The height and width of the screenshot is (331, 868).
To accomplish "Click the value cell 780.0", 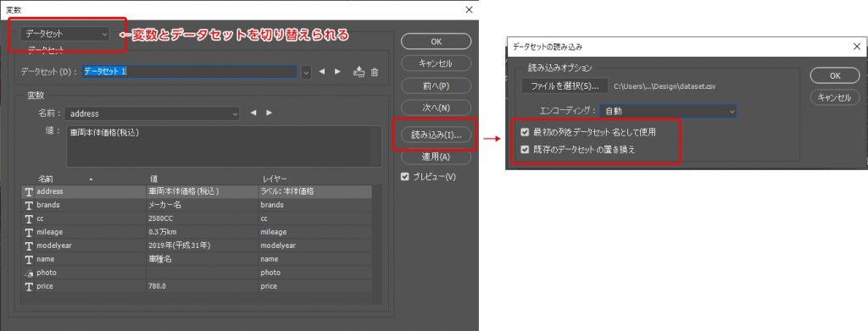I will pyautogui.click(x=157, y=286).
